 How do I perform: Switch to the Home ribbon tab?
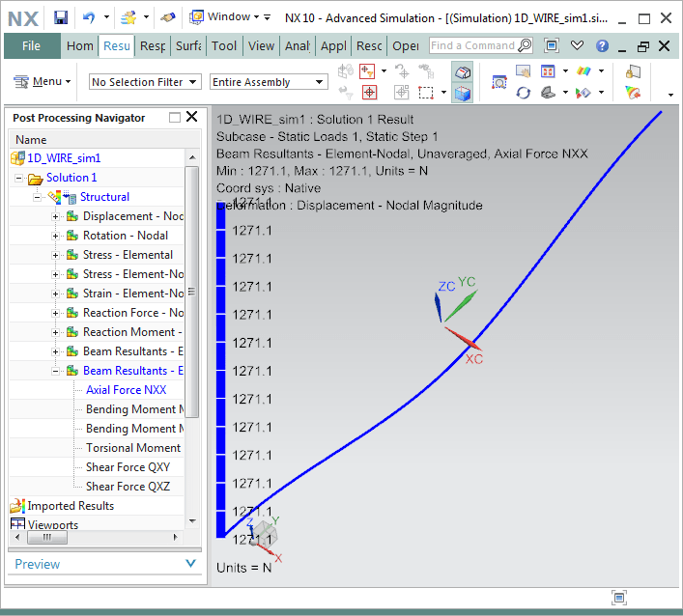pyautogui.click(x=80, y=45)
